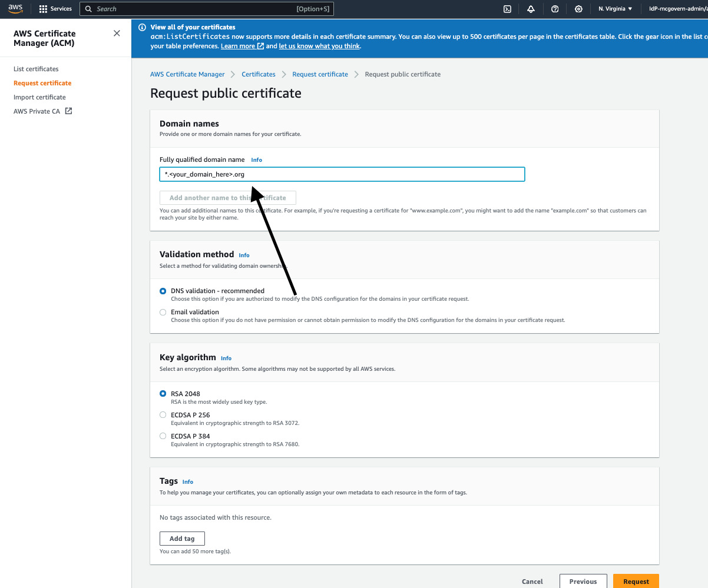This screenshot has height=588, width=708.
Task: Click the fully qualified domain name field
Action: (x=342, y=175)
